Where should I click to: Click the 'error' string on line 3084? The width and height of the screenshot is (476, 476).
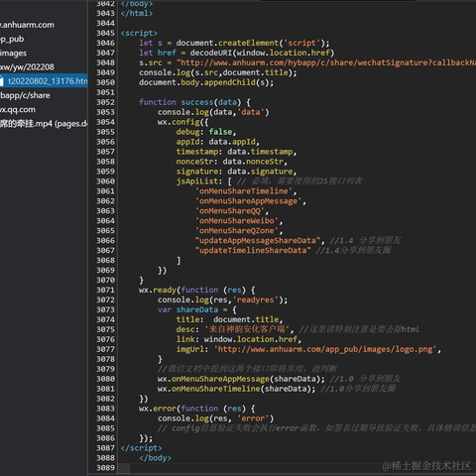(x=253, y=418)
